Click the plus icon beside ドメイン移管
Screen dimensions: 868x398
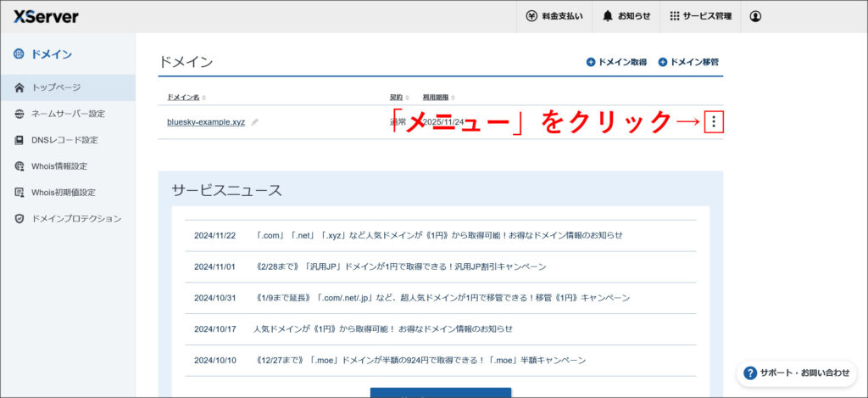coord(663,62)
